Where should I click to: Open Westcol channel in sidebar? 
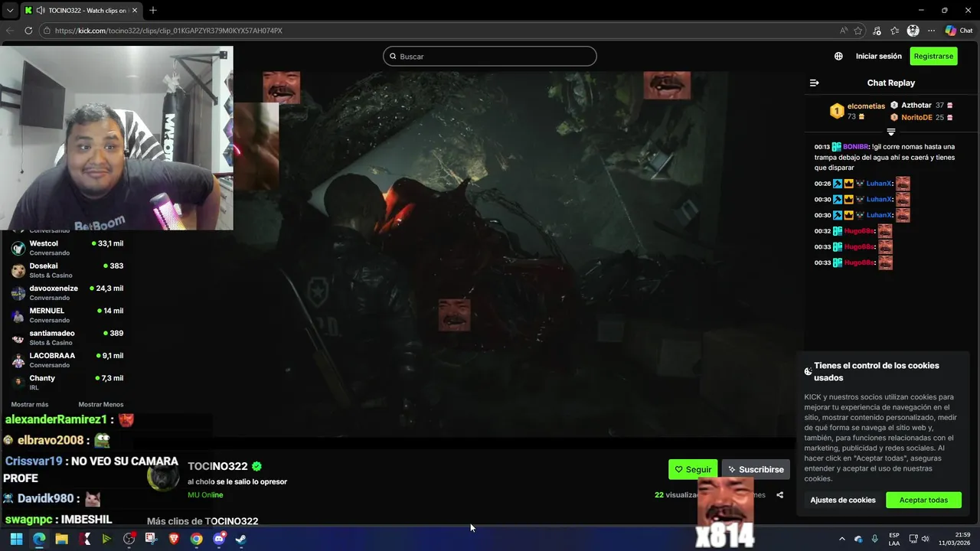tap(67, 248)
